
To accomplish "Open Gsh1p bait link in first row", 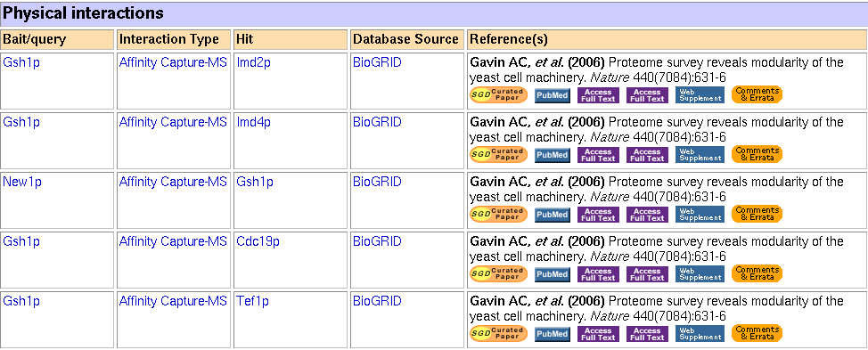I will point(21,63).
